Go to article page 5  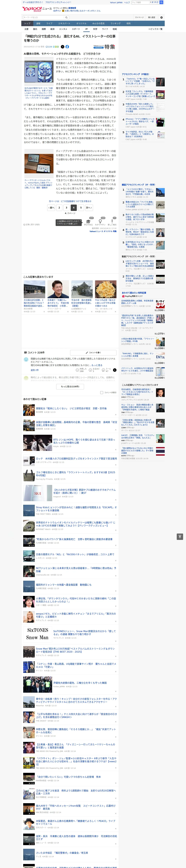(81, 208)
